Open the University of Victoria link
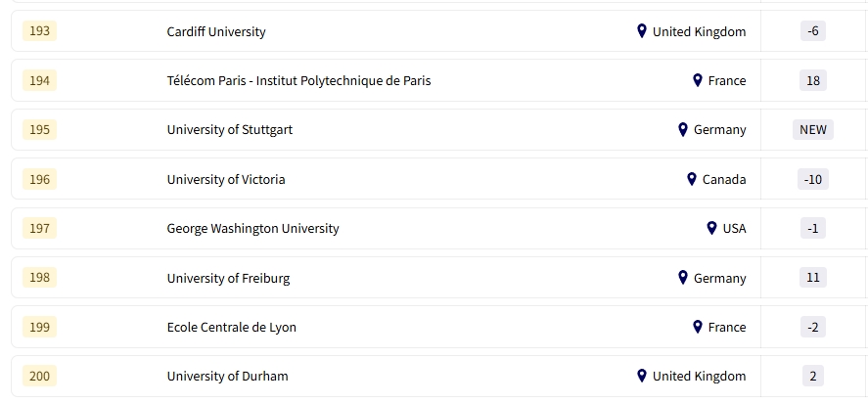The width and height of the screenshot is (868, 404). (x=226, y=179)
